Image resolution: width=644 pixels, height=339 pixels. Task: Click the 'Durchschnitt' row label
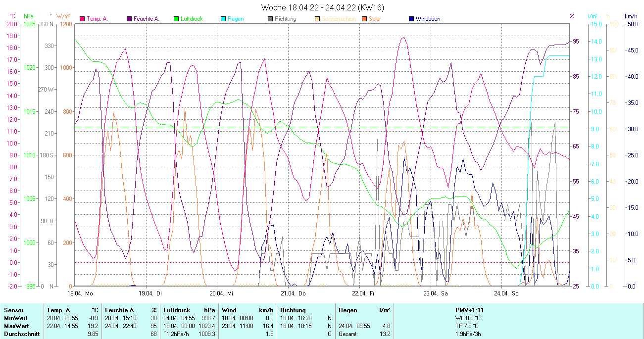coord(21,334)
